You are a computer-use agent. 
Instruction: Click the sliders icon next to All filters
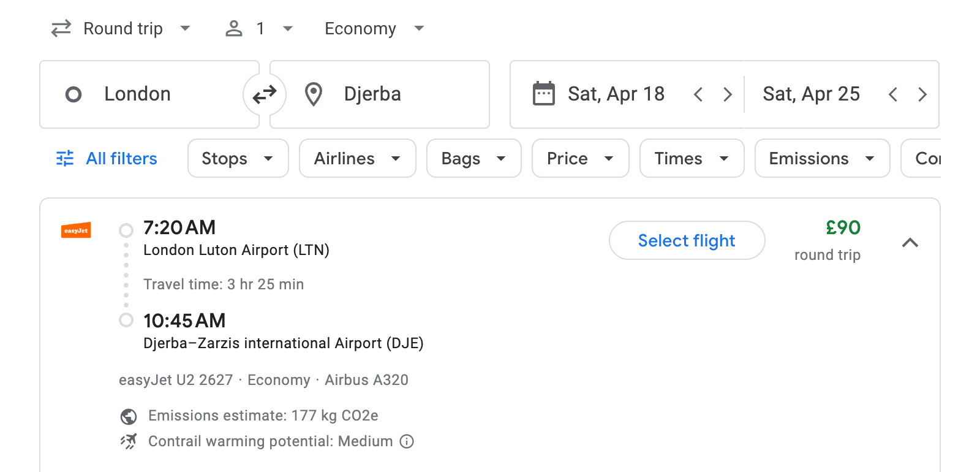(64, 158)
